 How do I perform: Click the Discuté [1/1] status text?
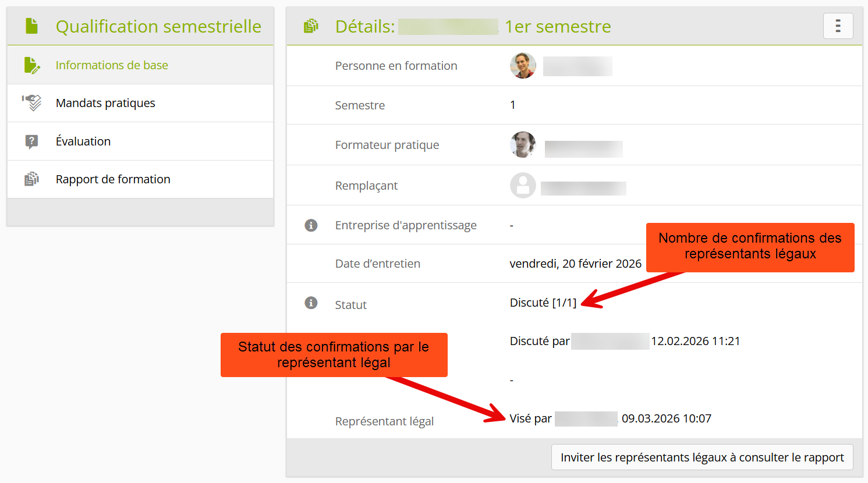(x=543, y=303)
